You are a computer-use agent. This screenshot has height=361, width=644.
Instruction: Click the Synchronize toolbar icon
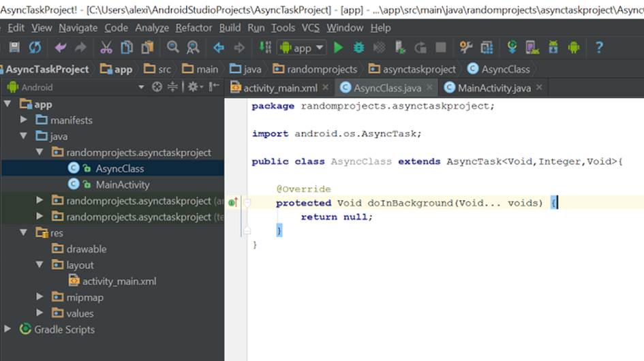coord(35,47)
